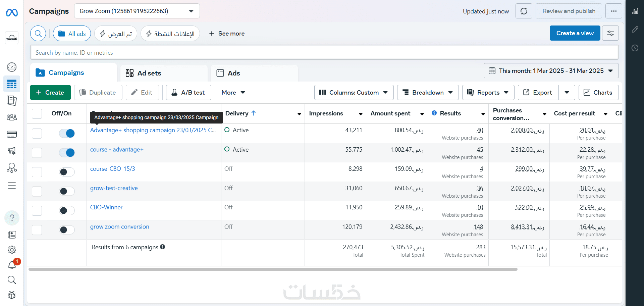Open the Amount spent column menu arrow

coord(422,114)
